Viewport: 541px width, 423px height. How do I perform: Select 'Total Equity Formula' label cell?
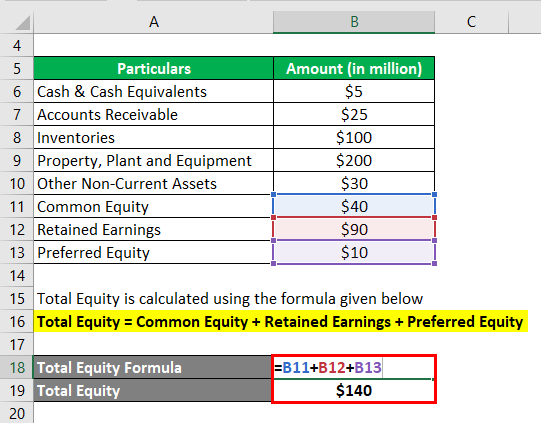(x=153, y=367)
